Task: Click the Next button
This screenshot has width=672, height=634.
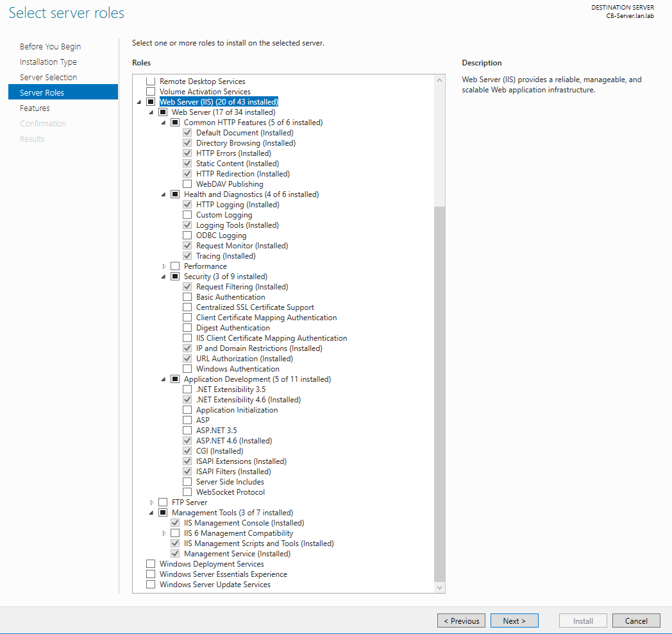Action: pyautogui.click(x=514, y=621)
